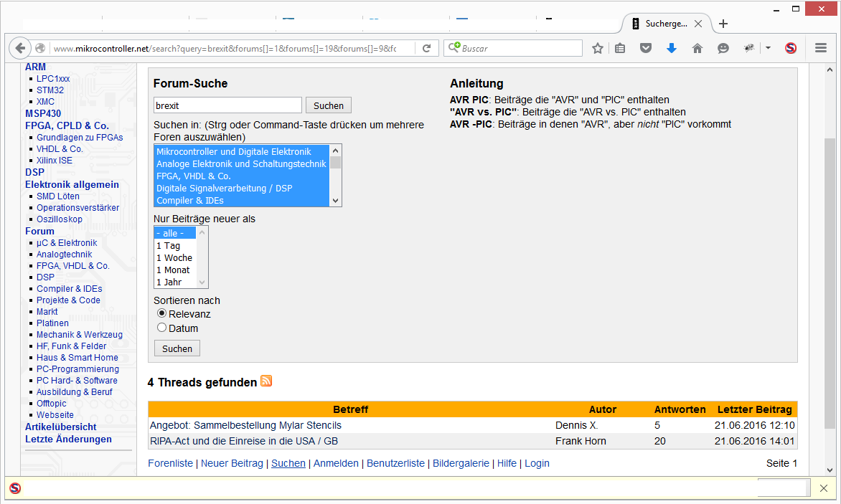
Task: Open the STM32 sidebar link
Action: pyautogui.click(x=50, y=90)
